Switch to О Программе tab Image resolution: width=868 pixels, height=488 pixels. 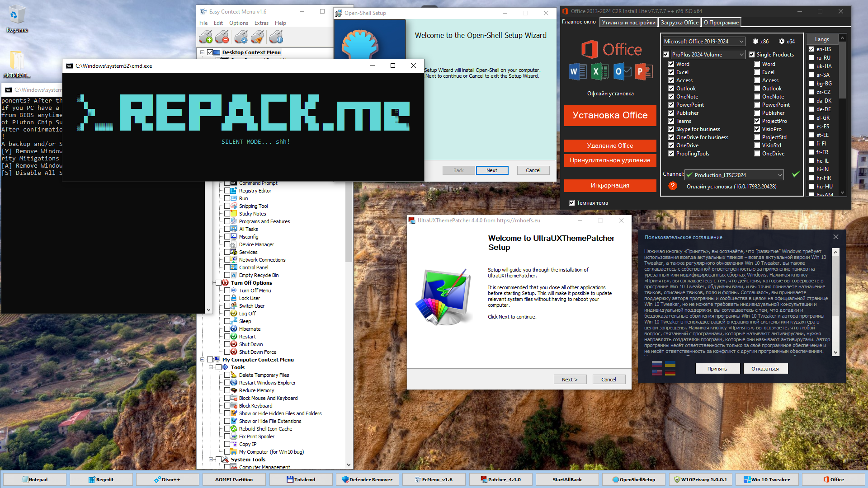[722, 22]
